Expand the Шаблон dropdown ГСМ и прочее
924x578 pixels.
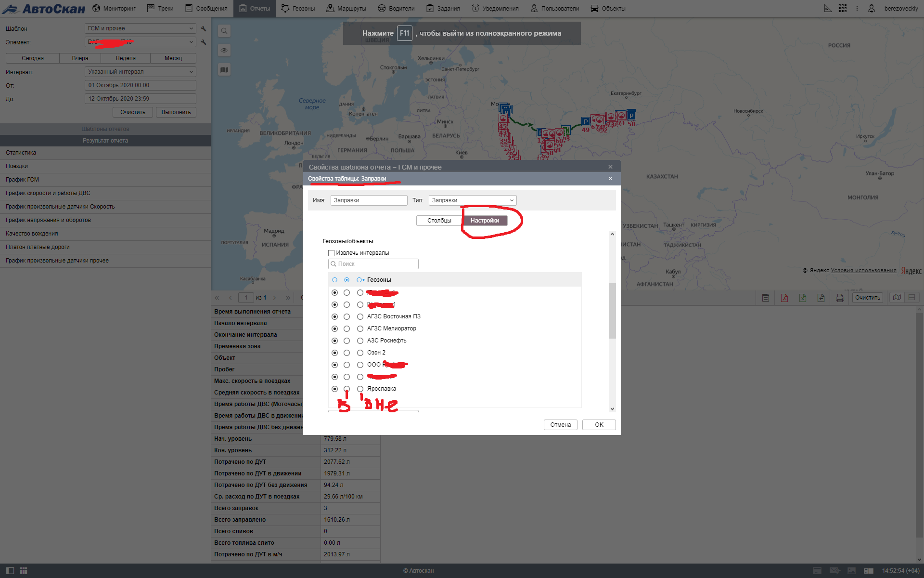pos(140,29)
